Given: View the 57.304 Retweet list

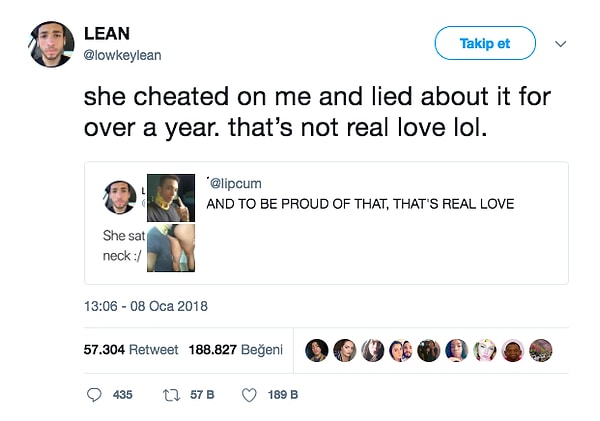Looking at the screenshot, I should [131, 350].
